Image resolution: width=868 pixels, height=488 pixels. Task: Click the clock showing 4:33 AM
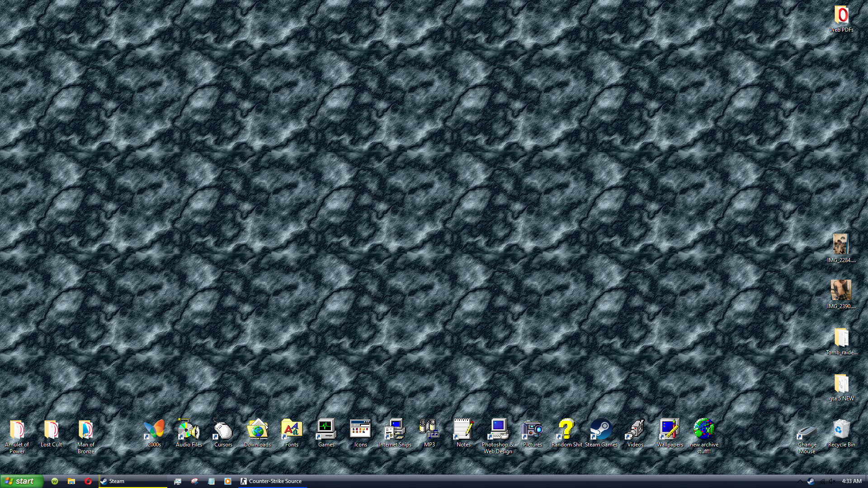tap(852, 481)
